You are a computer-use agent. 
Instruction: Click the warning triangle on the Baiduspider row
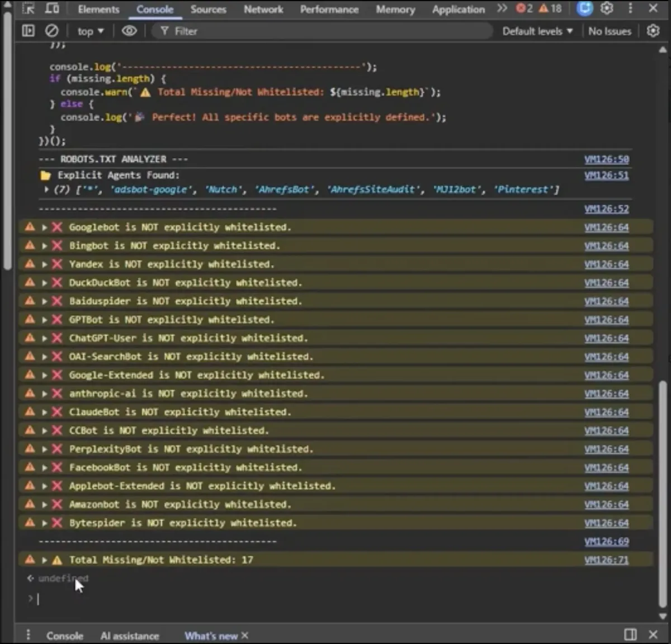point(30,301)
